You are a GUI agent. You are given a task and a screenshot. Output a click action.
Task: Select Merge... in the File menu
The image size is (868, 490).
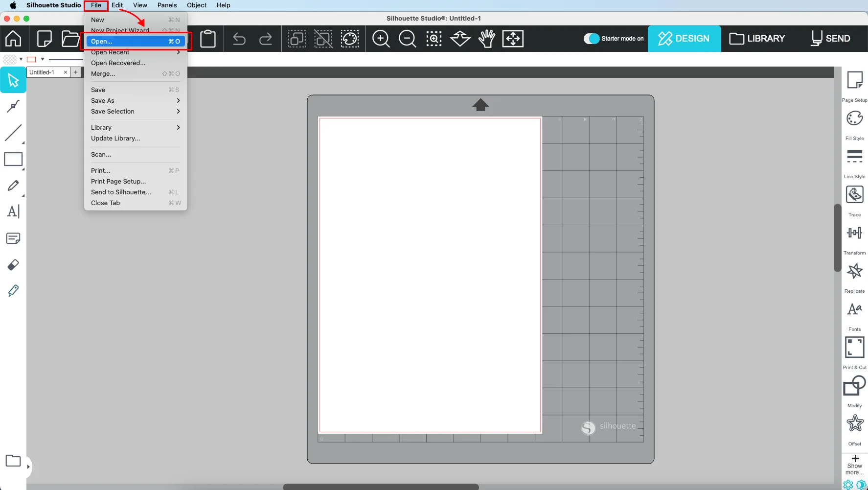pos(136,74)
